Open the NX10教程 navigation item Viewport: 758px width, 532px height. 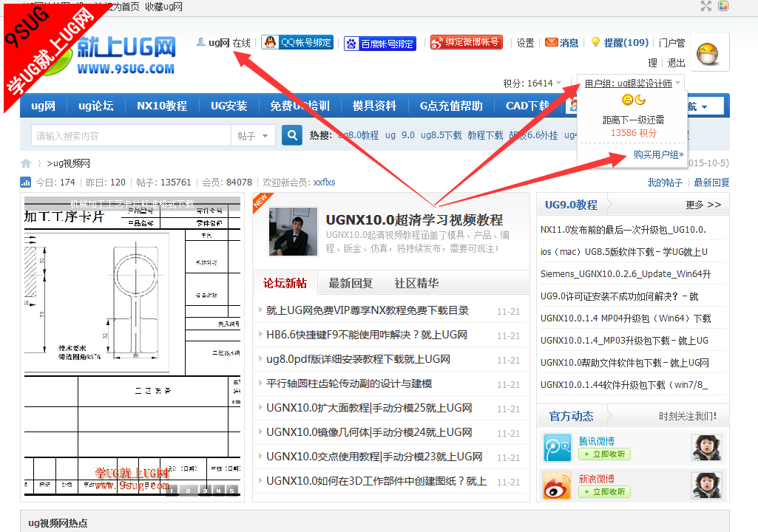tap(162, 106)
